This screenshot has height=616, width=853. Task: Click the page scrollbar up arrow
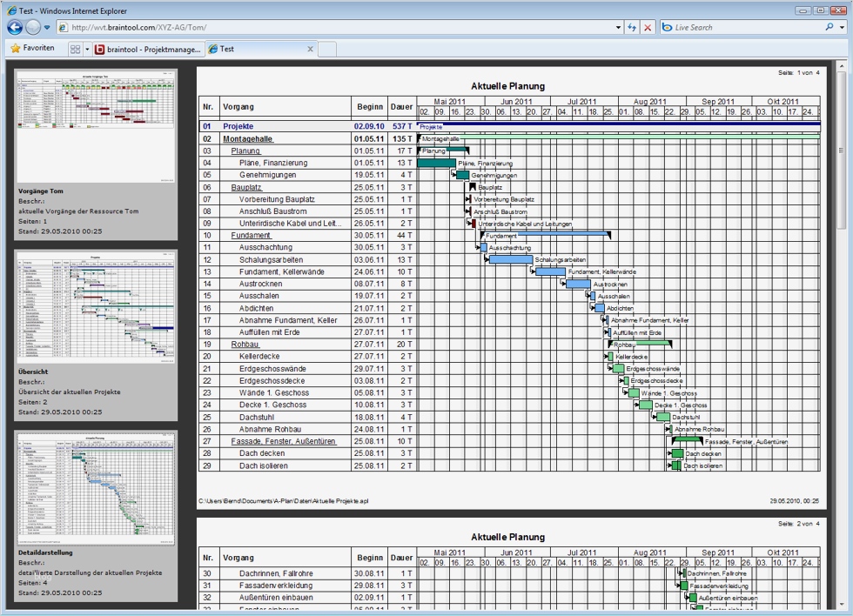point(843,66)
